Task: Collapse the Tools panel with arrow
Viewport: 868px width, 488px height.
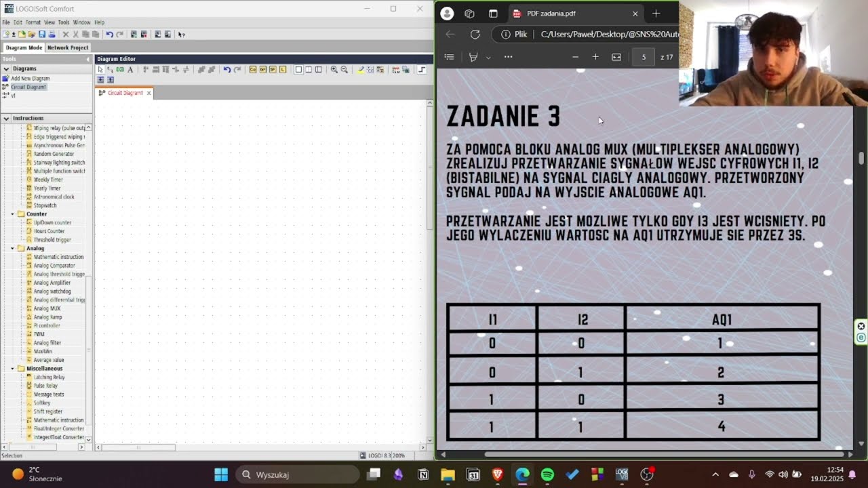Action: (87, 59)
